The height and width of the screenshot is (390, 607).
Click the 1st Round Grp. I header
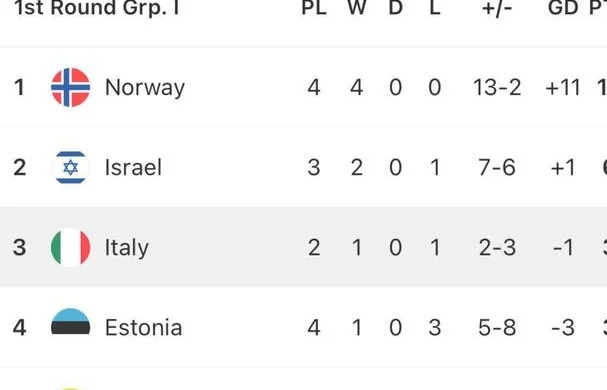point(97,8)
